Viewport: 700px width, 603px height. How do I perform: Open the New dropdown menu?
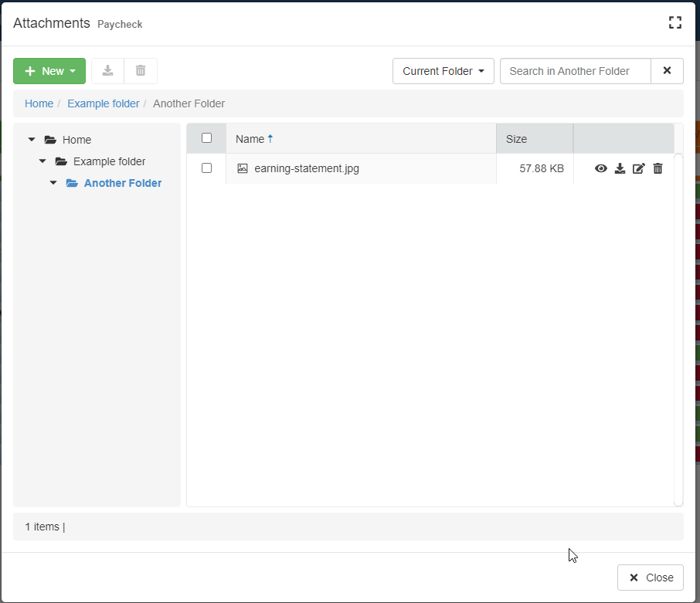[x=49, y=71]
